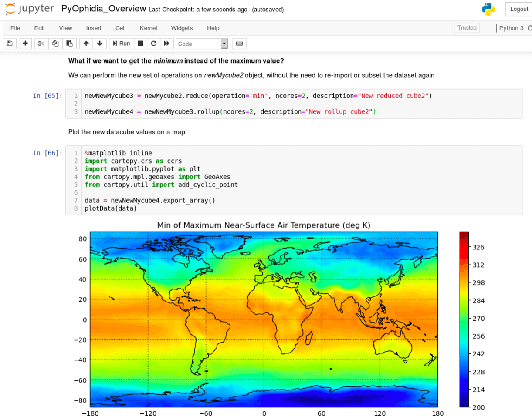Copy selected cells icon
Image resolution: width=532 pixels, height=420 pixels.
55,44
